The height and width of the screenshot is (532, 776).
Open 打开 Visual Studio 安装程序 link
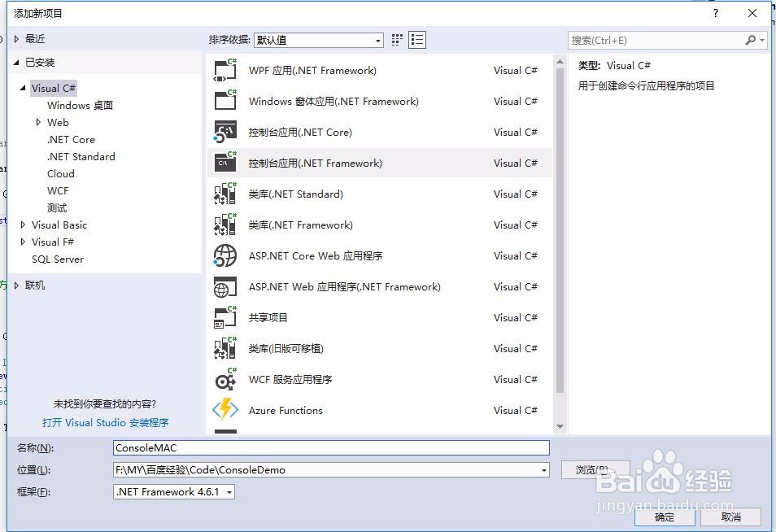[106, 423]
